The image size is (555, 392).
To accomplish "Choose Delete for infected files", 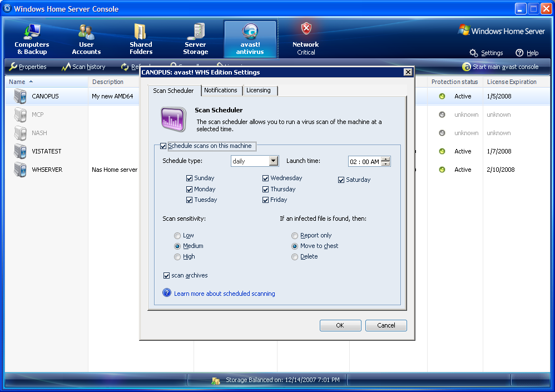I will point(295,257).
